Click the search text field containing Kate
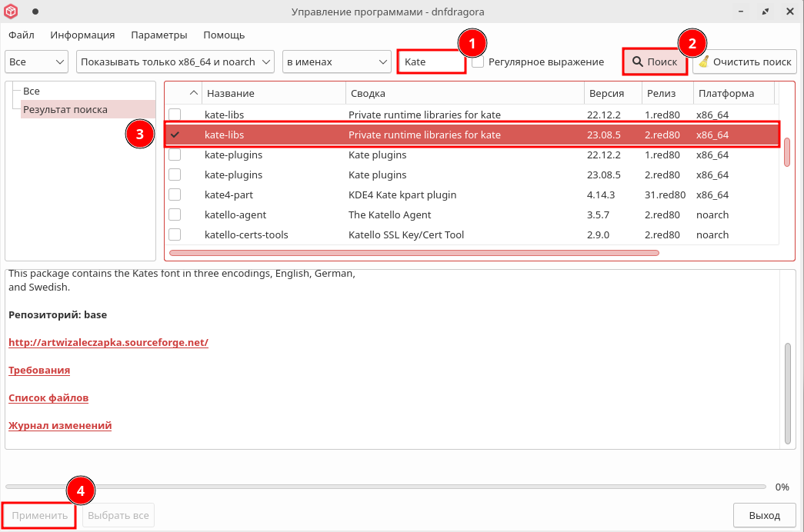 [431, 62]
